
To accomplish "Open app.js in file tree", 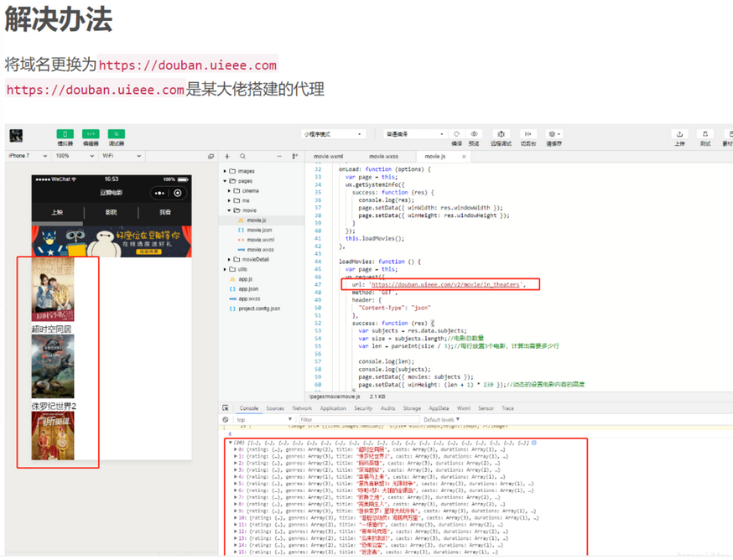I will pos(246,279).
